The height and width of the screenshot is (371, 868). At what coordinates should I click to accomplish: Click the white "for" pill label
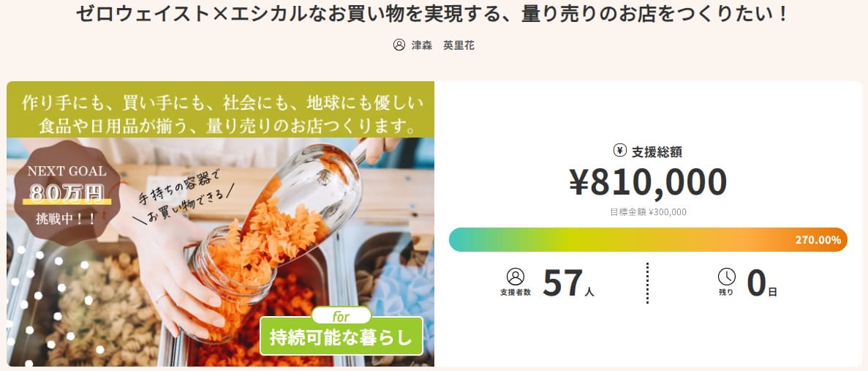pyautogui.click(x=341, y=317)
